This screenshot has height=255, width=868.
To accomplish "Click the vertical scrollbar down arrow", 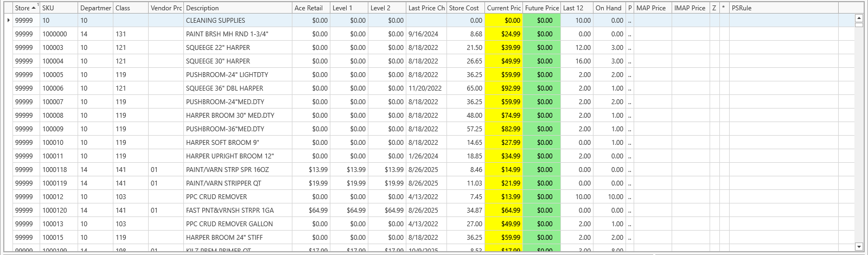I will point(859,247).
